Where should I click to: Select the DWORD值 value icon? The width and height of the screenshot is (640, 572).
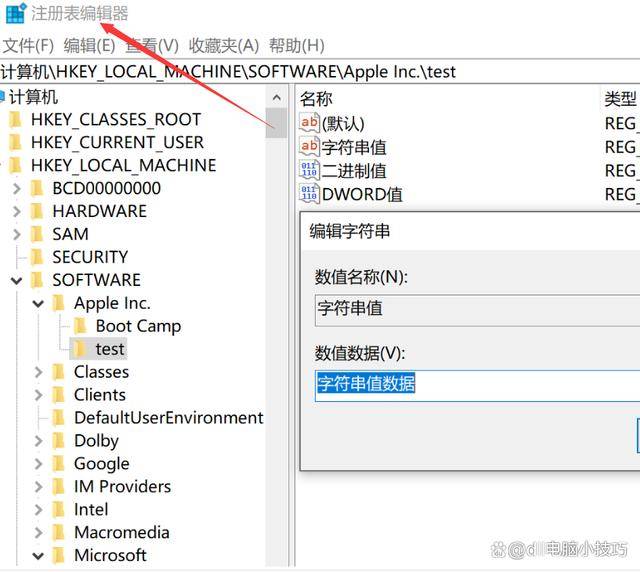(309, 194)
